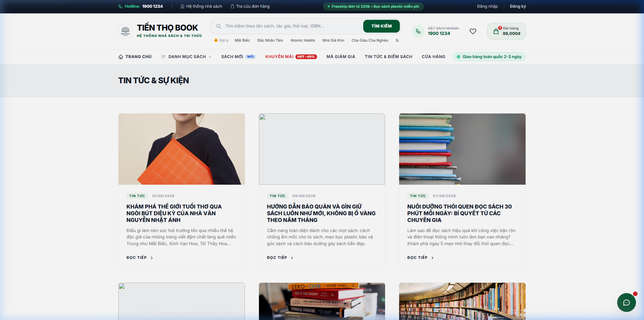Click the Giỏ hàng 88,000đ button
The width and height of the screenshot is (644, 320).
coord(506,31)
